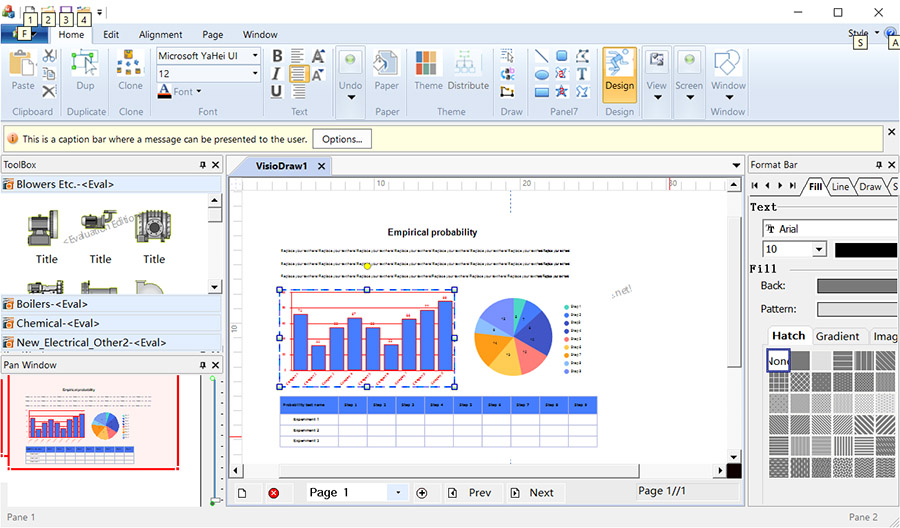
Task: Click the red delete page button
Action: tap(274, 493)
